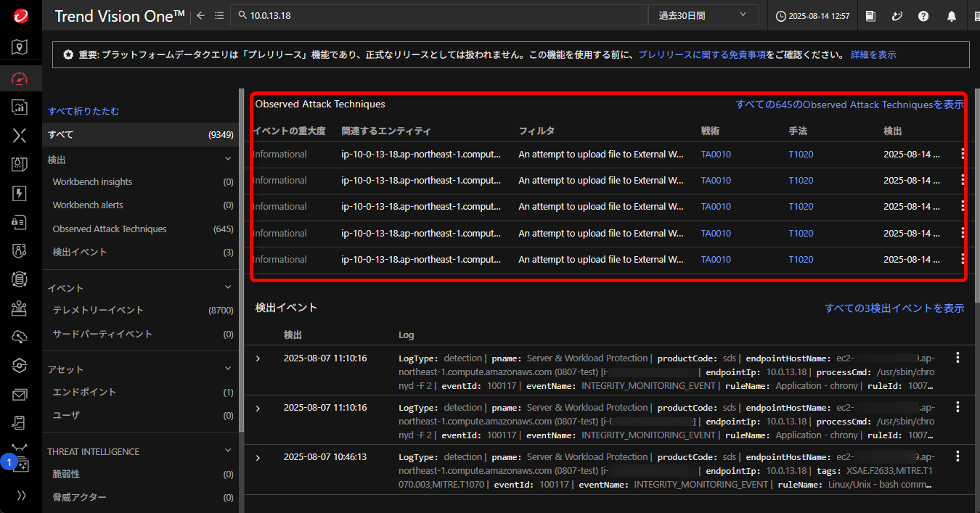Click 手法 column header

[x=798, y=131]
